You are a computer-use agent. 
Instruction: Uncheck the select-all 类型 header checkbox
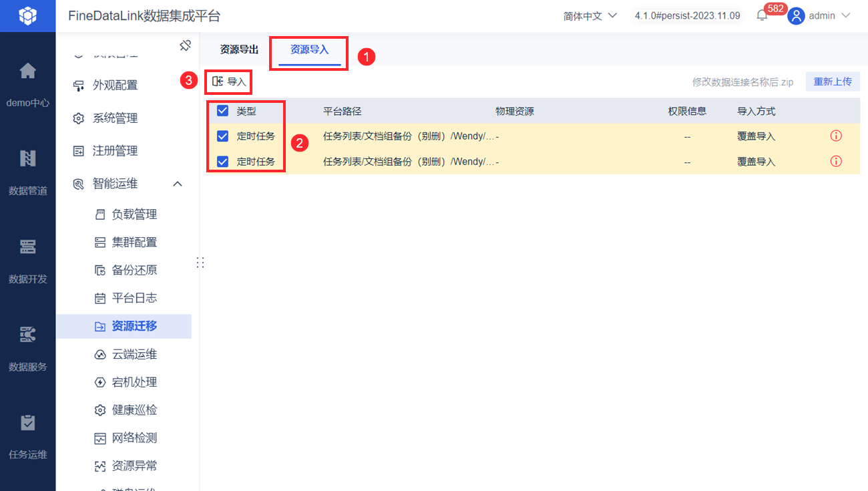(223, 111)
